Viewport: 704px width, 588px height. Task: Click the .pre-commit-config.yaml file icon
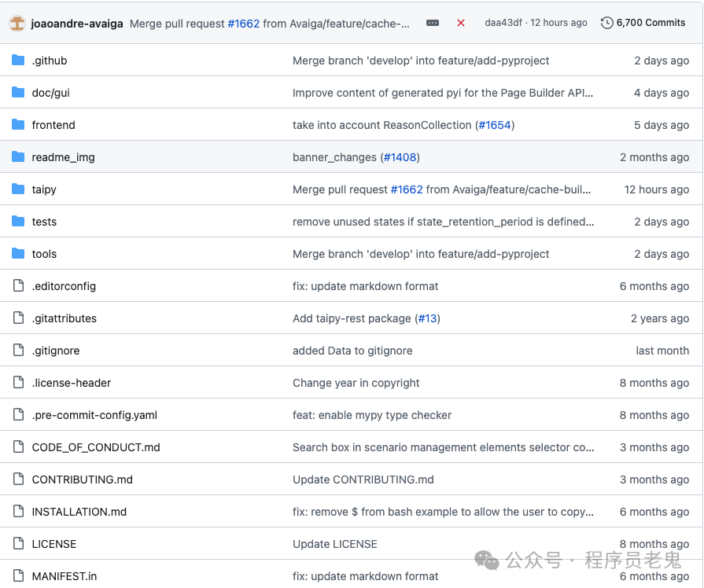pos(18,415)
